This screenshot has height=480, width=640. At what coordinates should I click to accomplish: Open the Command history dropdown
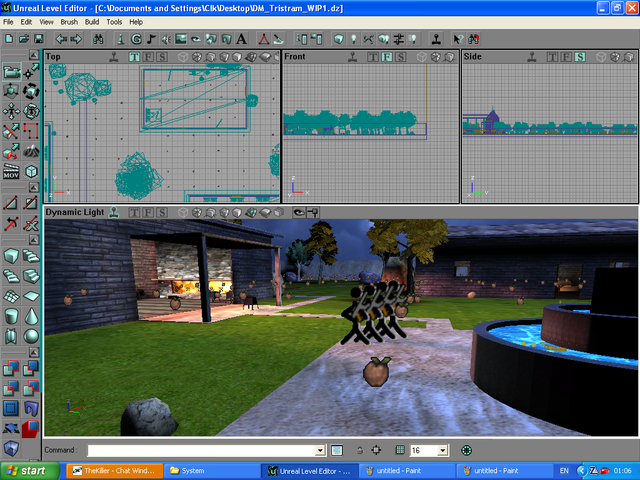coord(320,451)
